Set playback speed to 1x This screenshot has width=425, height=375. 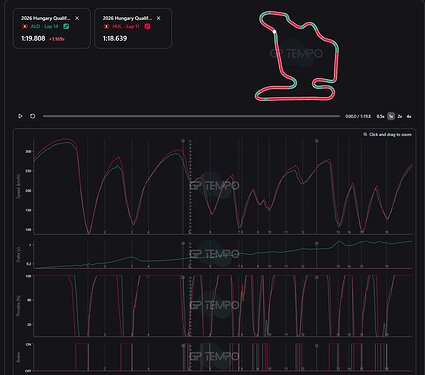point(391,116)
